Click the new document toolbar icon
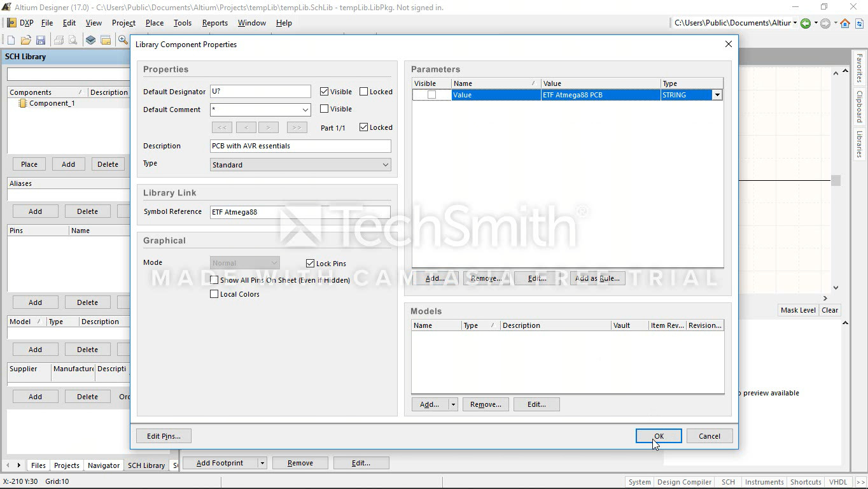This screenshot has width=868, height=489. pos(11,40)
